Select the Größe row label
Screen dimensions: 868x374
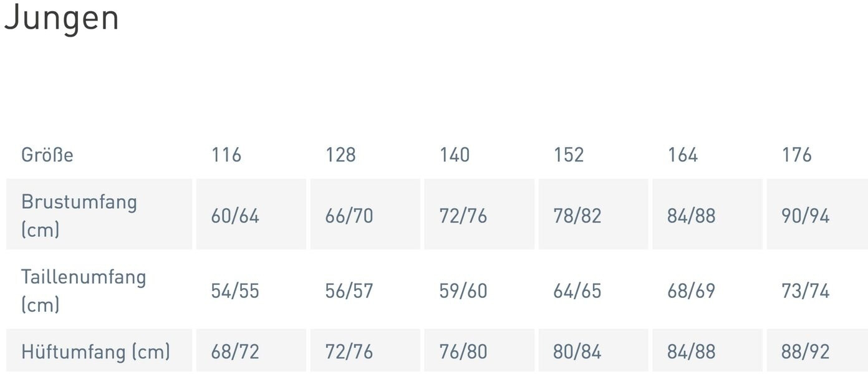click(47, 155)
